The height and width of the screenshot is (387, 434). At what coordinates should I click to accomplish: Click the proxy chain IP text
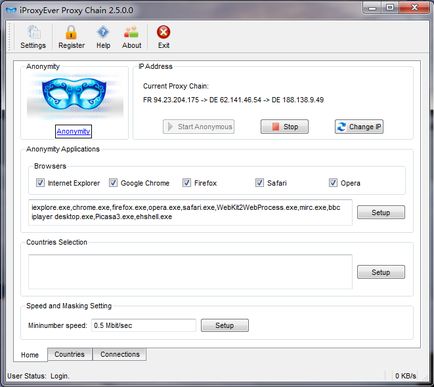pos(233,100)
